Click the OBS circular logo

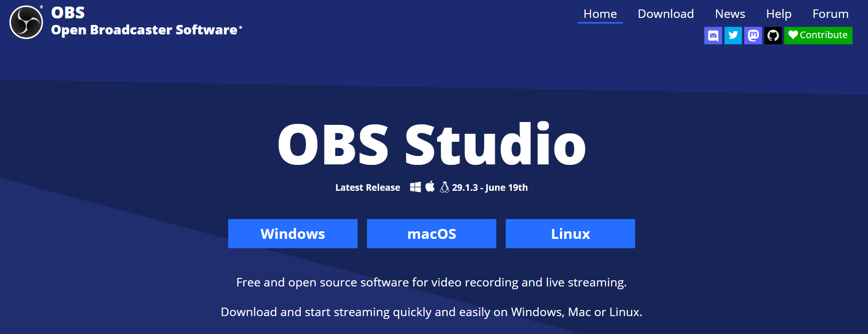point(26,22)
